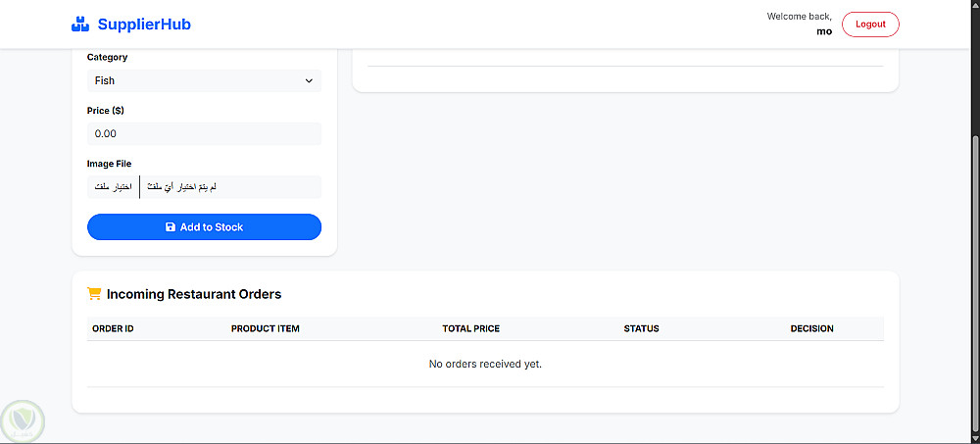Click the floppy disk save icon
The height and width of the screenshot is (444, 980).
pyautogui.click(x=171, y=227)
